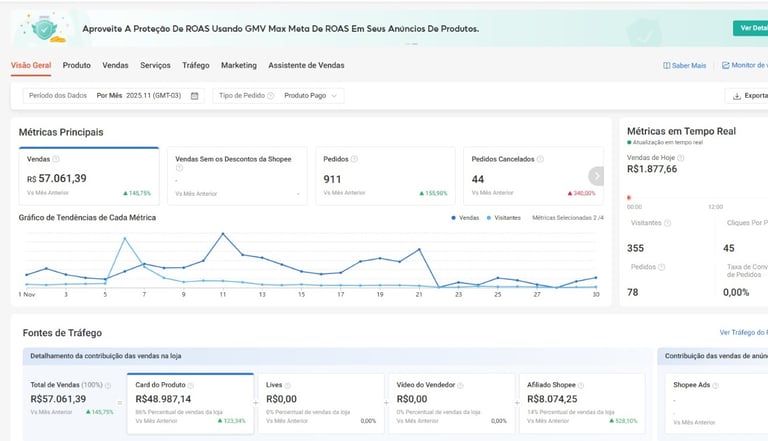Open the Período dos Dados date picker

(112, 96)
